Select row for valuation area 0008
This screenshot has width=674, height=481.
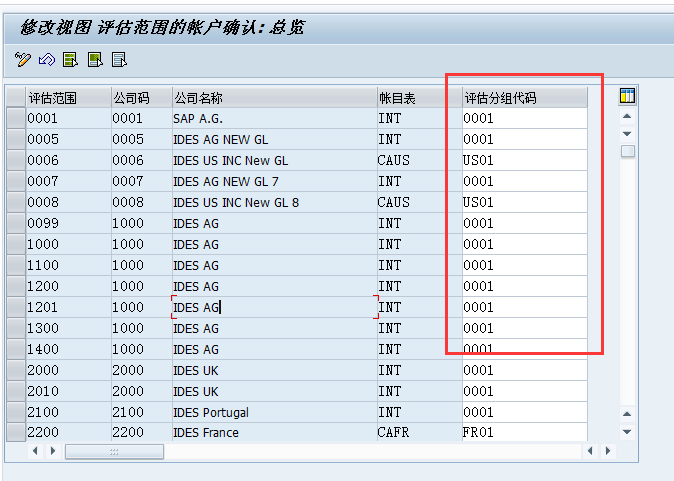16,202
